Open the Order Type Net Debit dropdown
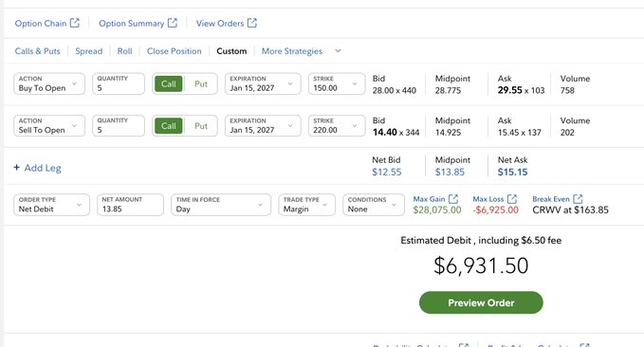This screenshot has height=347, width=644. (51, 205)
